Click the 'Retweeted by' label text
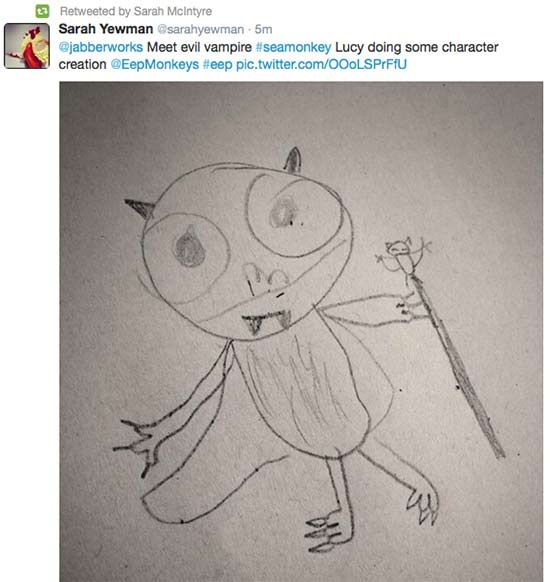550x582 pixels. (95, 11)
